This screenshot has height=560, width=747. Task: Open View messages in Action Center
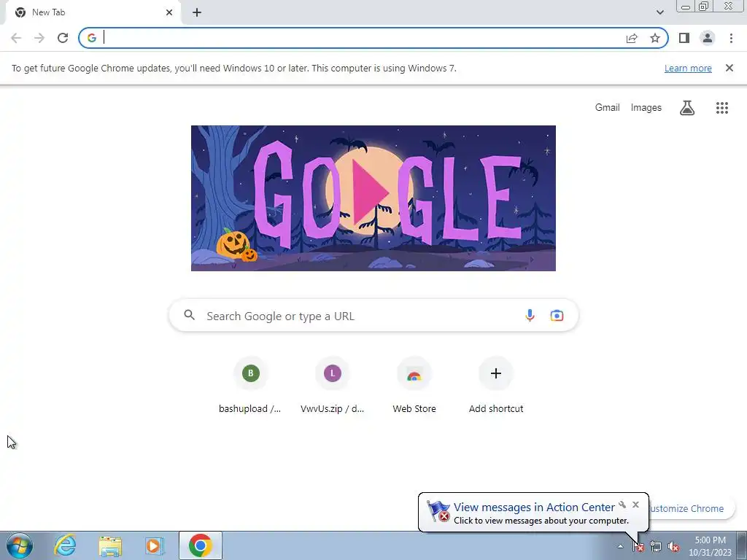click(x=533, y=507)
